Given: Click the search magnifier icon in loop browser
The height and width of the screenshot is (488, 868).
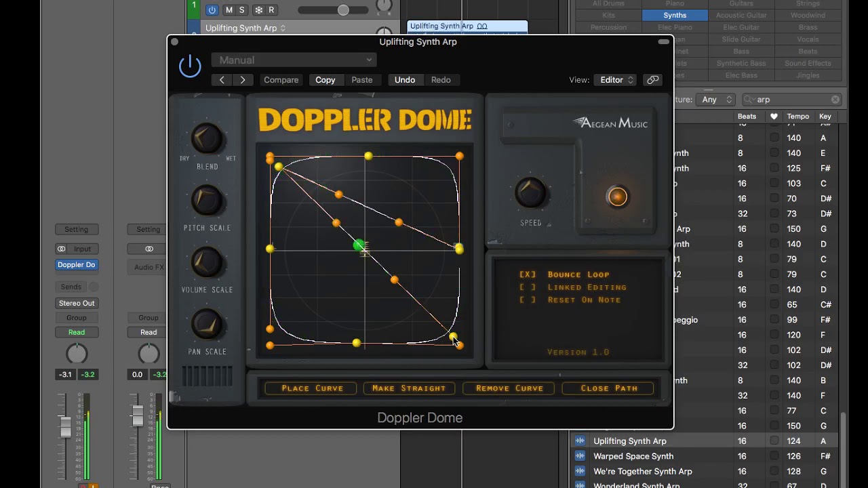Looking at the screenshot, I should pyautogui.click(x=749, y=100).
